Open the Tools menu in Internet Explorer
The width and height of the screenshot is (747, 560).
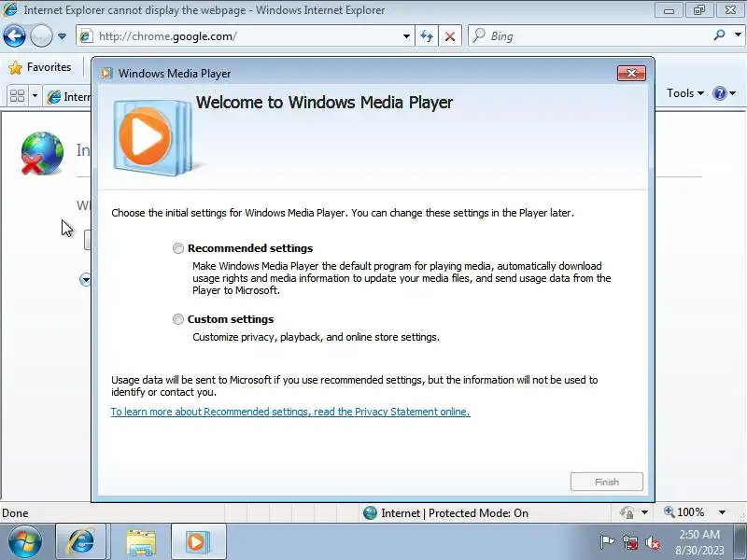(x=685, y=93)
